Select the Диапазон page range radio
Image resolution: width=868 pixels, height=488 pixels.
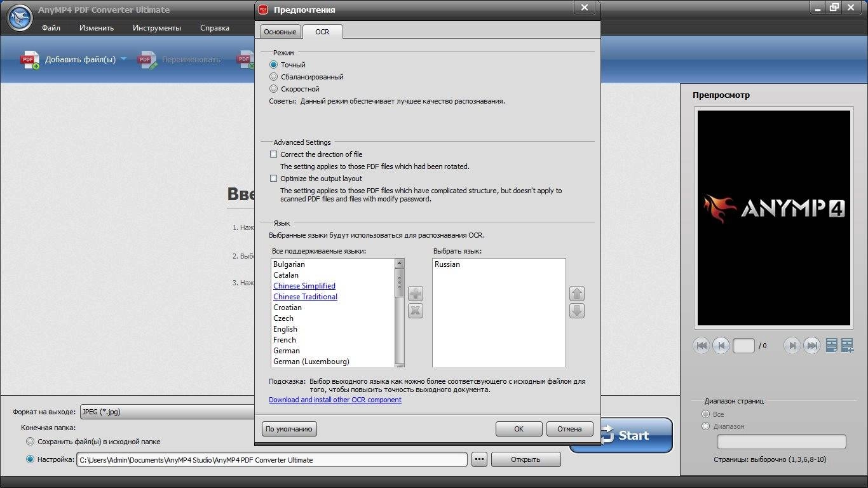(x=705, y=426)
